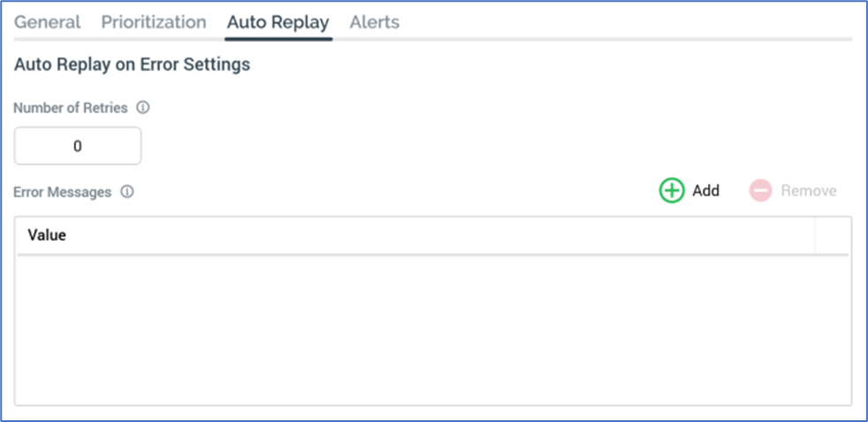Image resolution: width=868 pixels, height=422 pixels.
Task: Click the info icon beside Error Messages
Action: point(127,191)
